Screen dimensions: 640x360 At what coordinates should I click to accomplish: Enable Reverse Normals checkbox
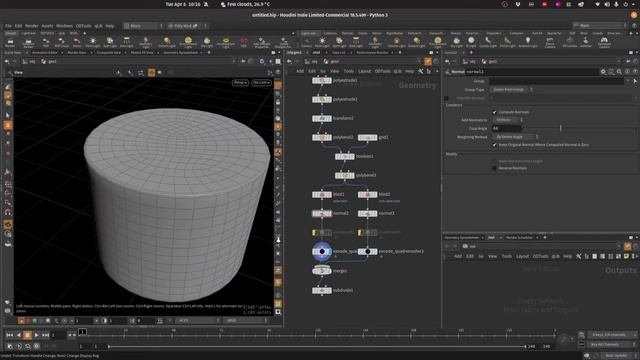494,168
